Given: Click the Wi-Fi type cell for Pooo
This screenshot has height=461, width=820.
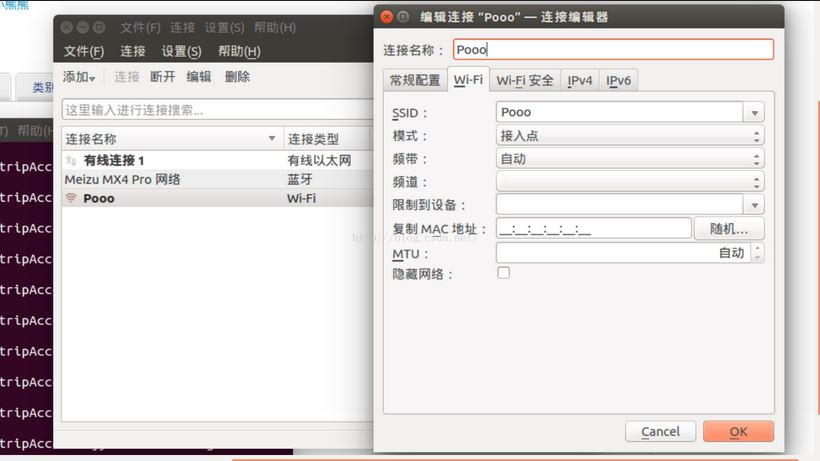Looking at the screenshot, I should pyautogui.click(x=301, y=199).
